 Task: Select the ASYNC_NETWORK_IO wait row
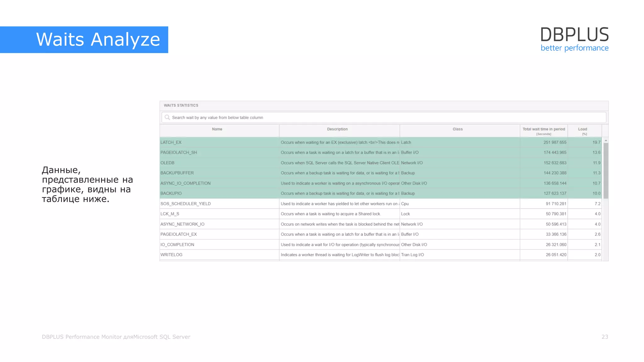pos(380,224)
